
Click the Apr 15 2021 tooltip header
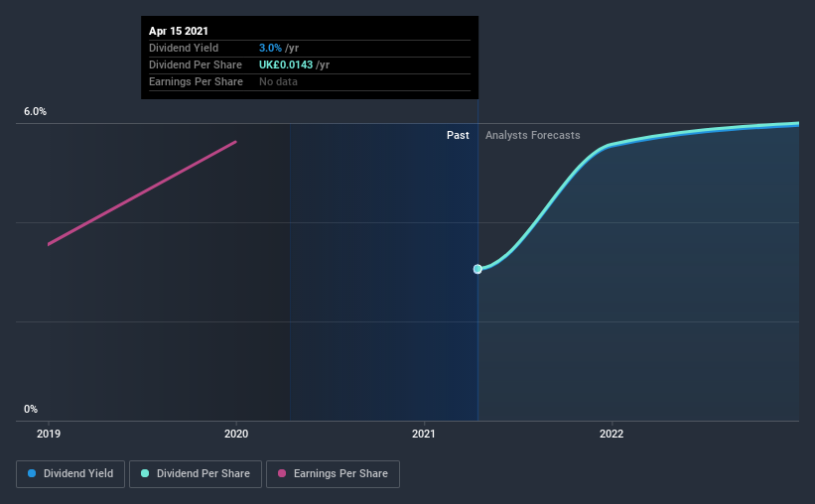179,31
